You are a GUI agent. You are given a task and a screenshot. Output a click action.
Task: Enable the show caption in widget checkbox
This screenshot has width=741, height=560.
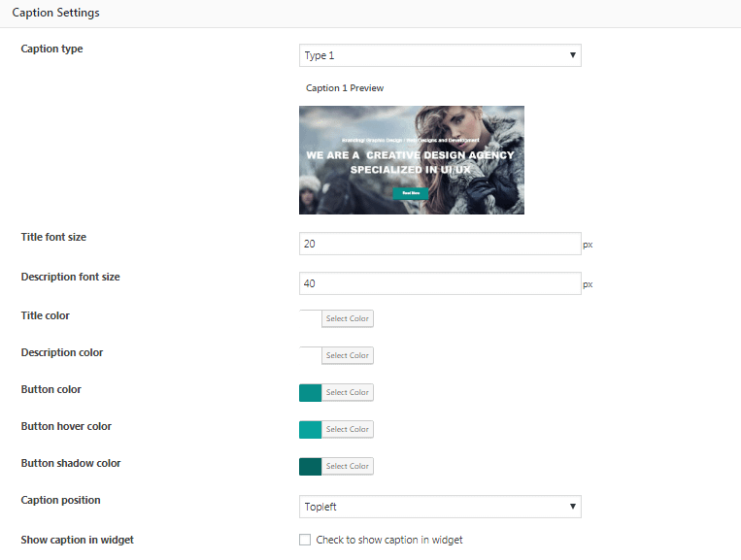point(305,540)
